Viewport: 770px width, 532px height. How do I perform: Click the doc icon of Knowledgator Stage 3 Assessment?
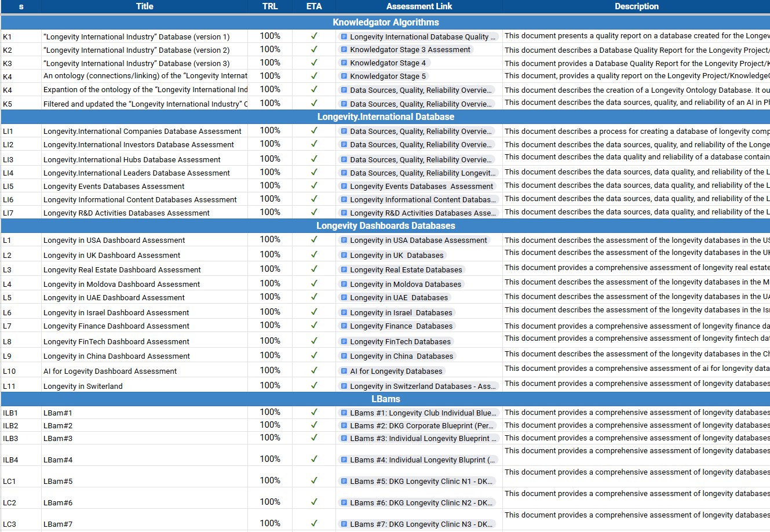click(x=344, y=50)
